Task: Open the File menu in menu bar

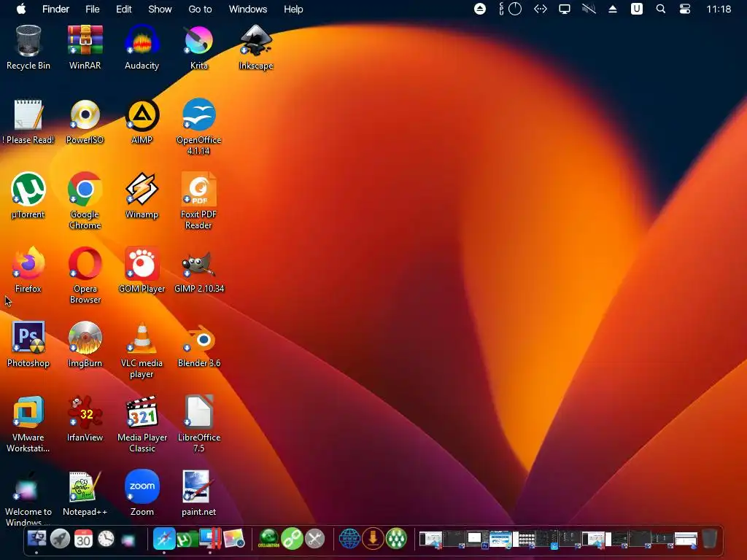Action: point(93,9)
